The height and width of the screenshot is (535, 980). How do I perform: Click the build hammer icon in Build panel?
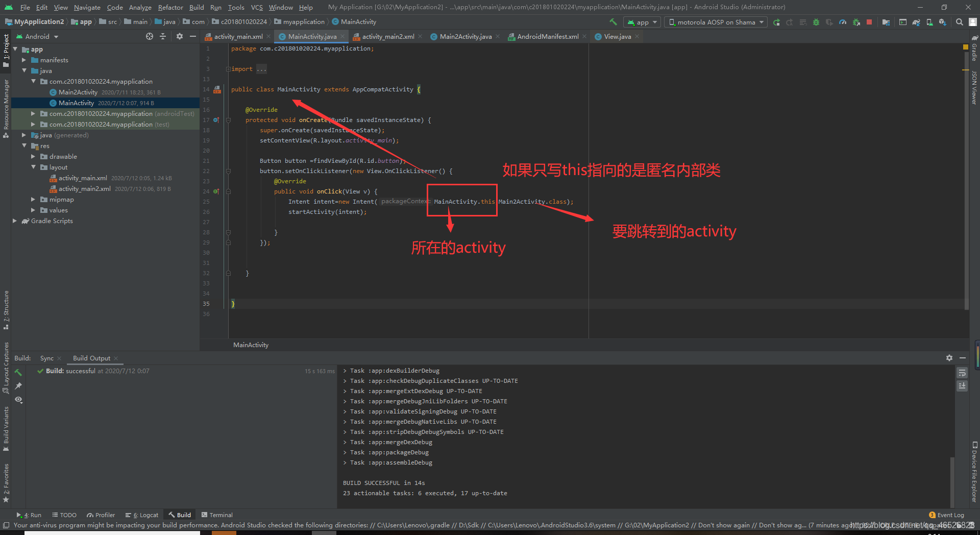(x=18, y=372)
